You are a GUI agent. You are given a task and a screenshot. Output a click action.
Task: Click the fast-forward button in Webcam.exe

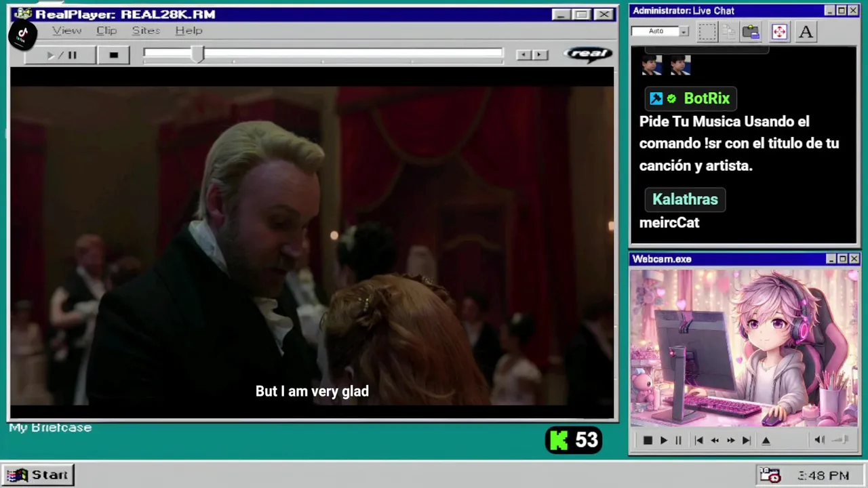(x=730, y=441)
